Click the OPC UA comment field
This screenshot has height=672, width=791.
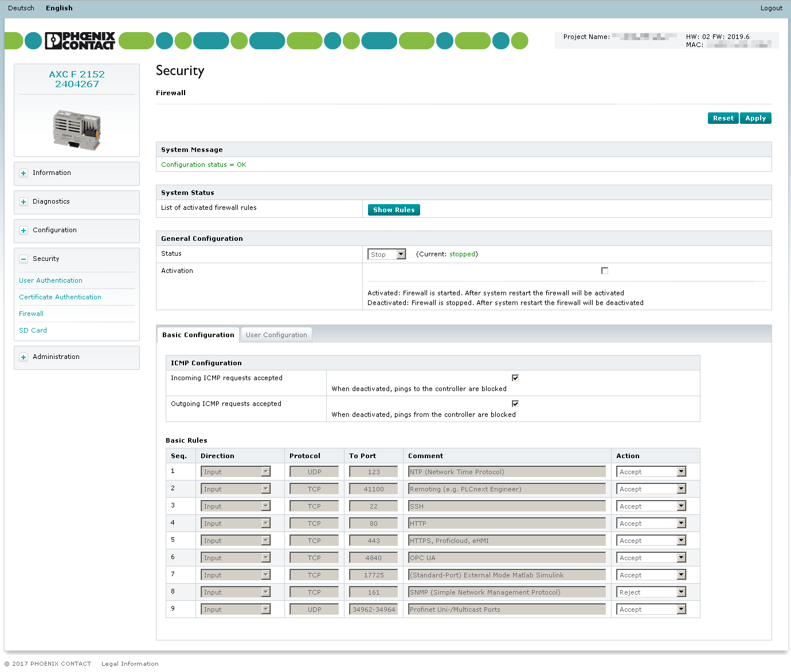(x=507, y=558)
